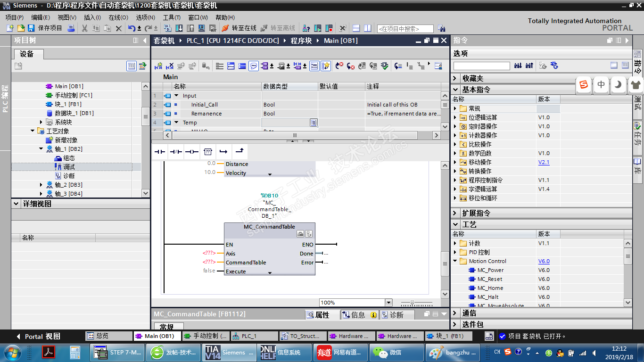Select the 属性 properties tab
The height and width of the screenshot is (362, 644).
[322, 315]
